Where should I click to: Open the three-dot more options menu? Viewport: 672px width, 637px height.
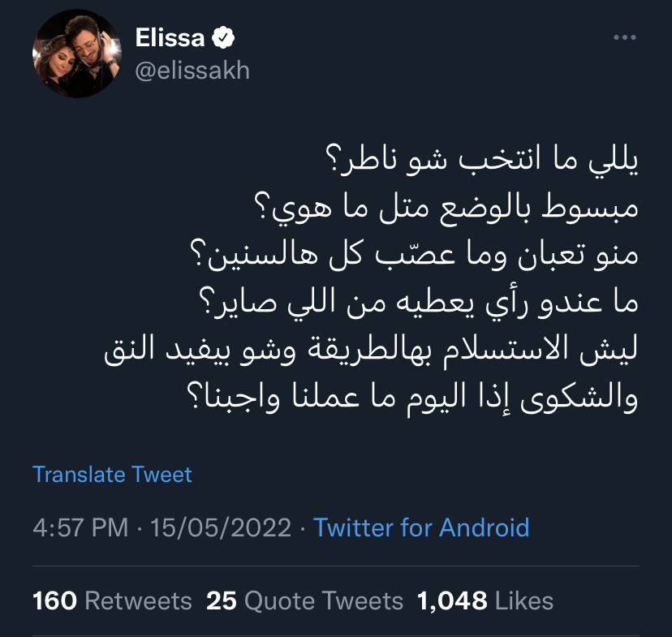(623, 38)
